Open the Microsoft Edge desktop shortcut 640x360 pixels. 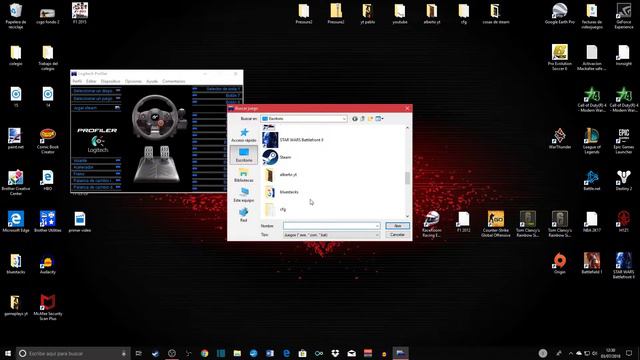[x=16, y=222]
